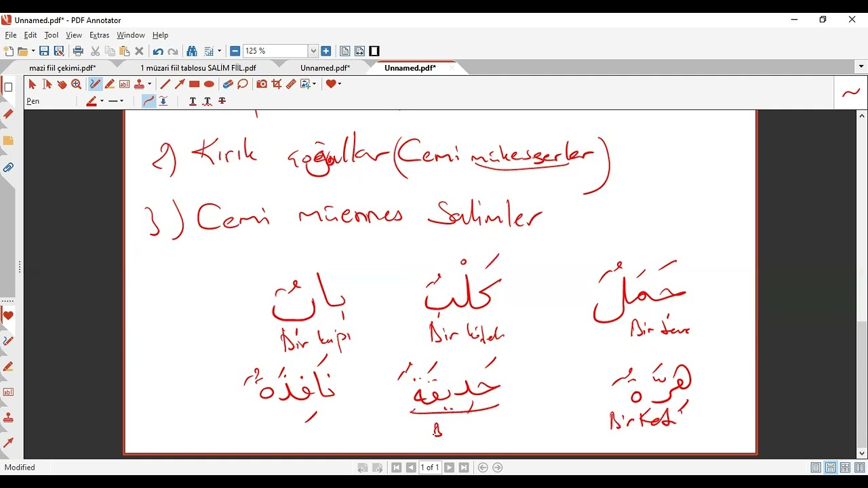This screenshot has height=488, width=868.
Task: Select the Marker highlighter tool
Action: click(x=110, y=84)
